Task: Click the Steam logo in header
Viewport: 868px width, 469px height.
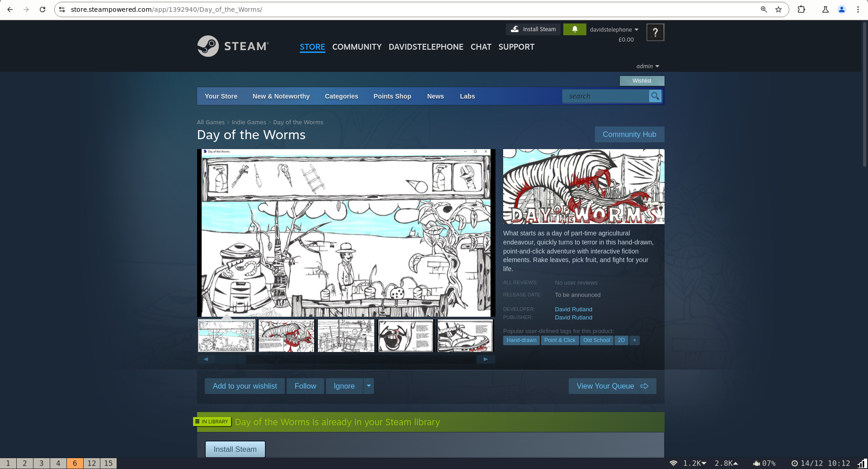Action: [x=233, y=46]
